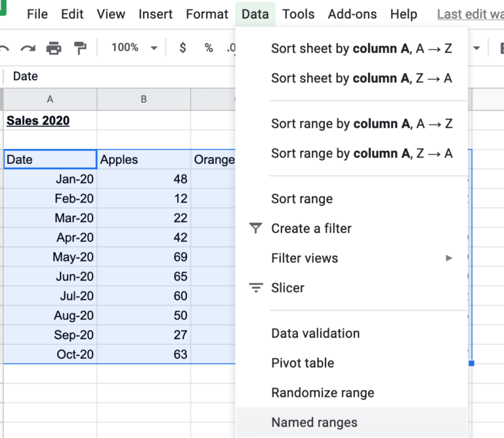Select column B header
Image resolution: width=504 pixels, height=438 pixels.
point(144,99)
